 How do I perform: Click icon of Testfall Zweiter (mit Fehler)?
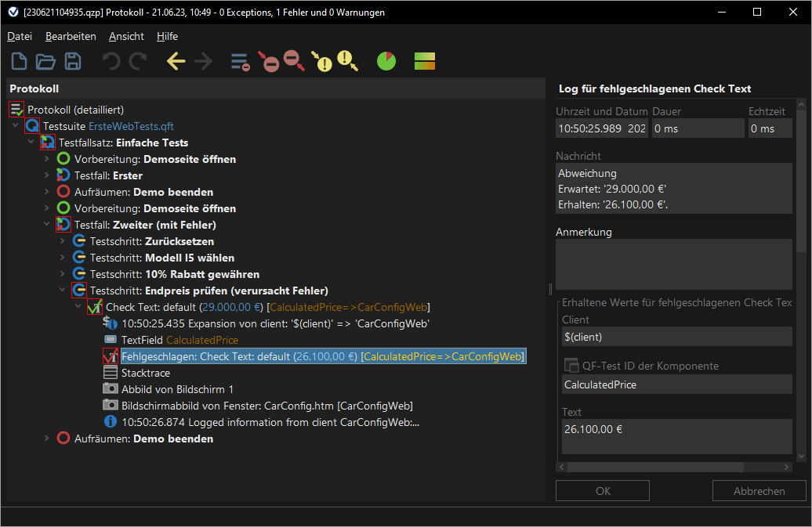coord(63,225)
